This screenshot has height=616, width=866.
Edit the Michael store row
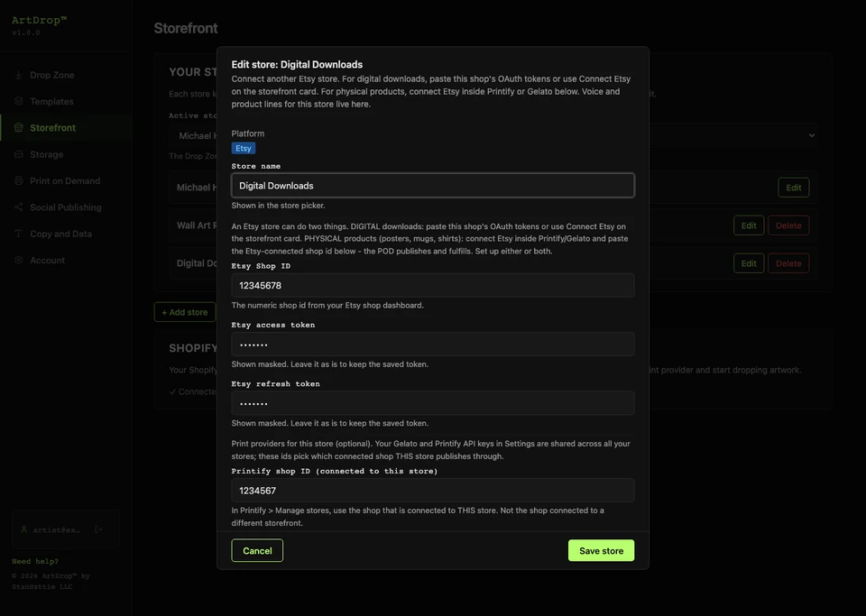click(x=794, y=188)
